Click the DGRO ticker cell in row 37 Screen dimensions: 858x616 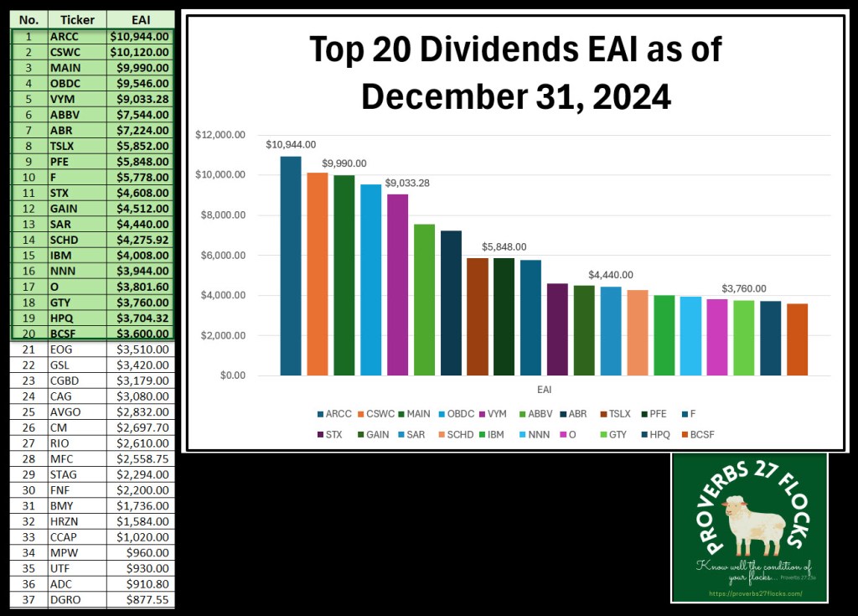[x=65, y=599]
